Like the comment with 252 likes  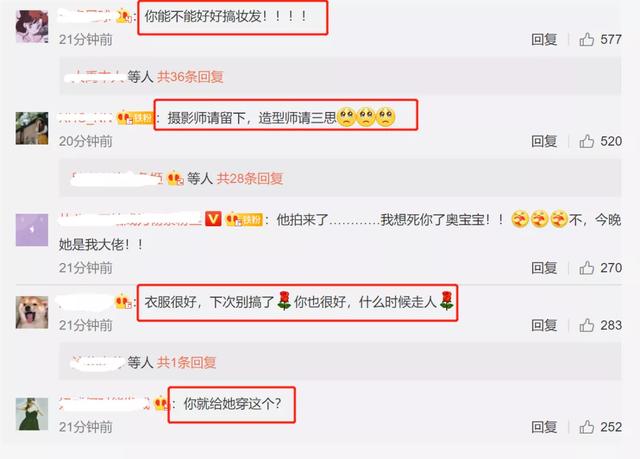pyautogui.click(x=587, y=427)
